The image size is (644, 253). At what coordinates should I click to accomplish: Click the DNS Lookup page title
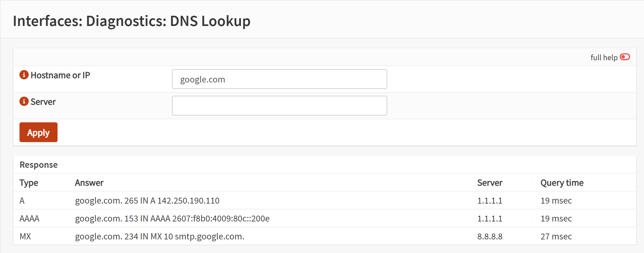coord(132,21)
